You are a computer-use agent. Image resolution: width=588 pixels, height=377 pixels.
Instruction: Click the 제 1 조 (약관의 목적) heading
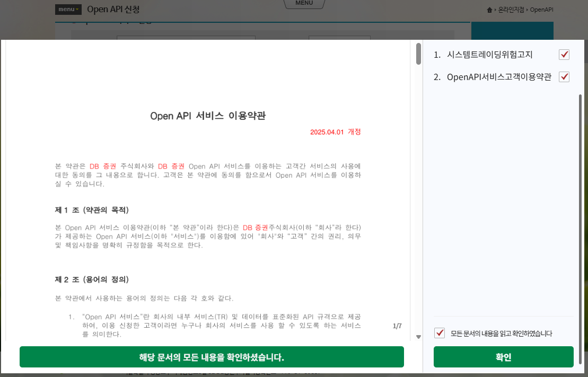tap(92, 210)
